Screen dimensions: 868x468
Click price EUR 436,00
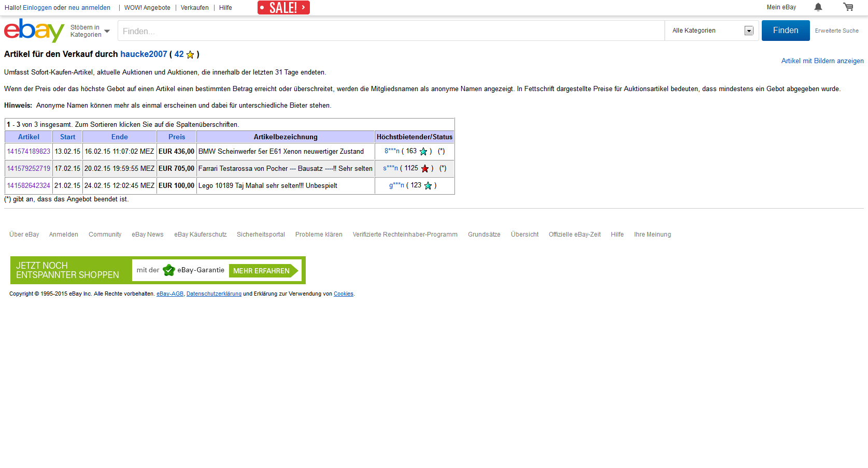(176, 152)
